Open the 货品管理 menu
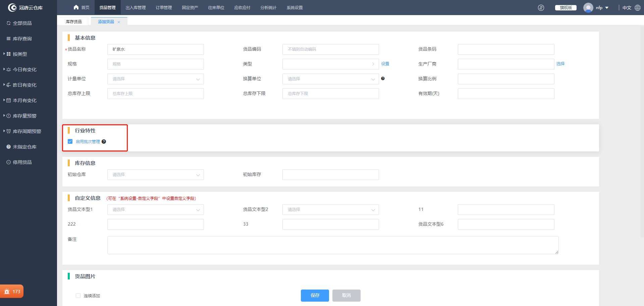This screenshot has width=644, height=306. (x=107, y=8)
